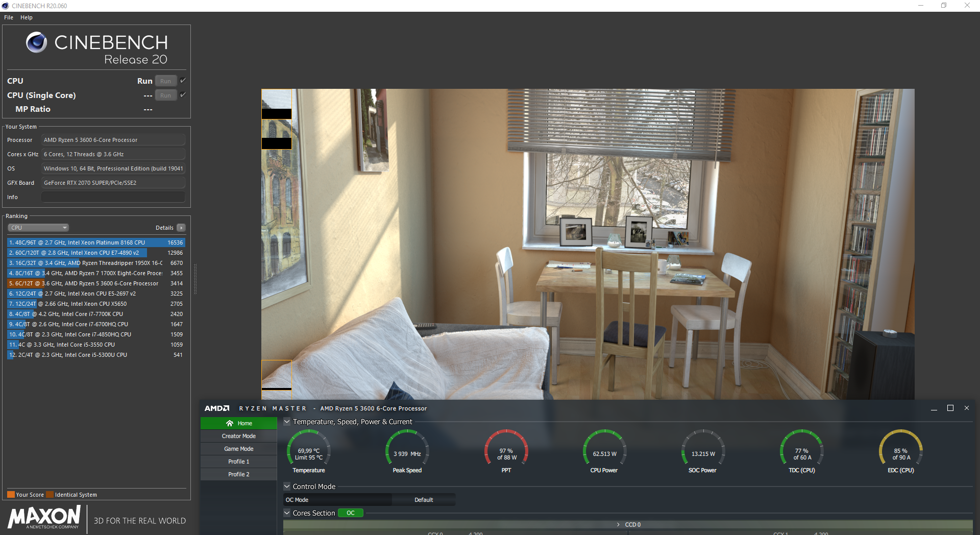This screenshot has width=980, height=535.
Task: Click the brown Identical System legend swatch
Action: click(50, 494)
